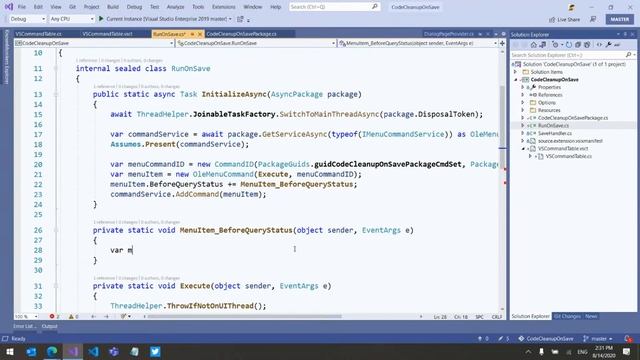Click the navigate backward arrow in editor footer
Viewport: 640px width, 360px height.
click(x=93, y=316)
